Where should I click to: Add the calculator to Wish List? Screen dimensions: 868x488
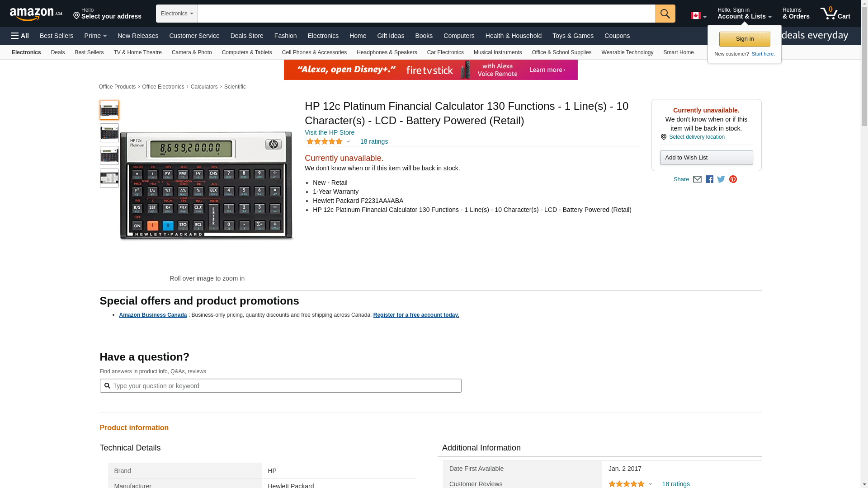(706, 158)
